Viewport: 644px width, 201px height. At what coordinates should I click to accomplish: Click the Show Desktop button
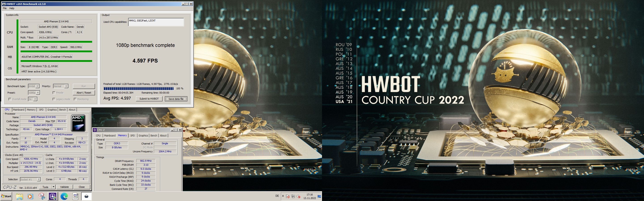click(320, 197)
